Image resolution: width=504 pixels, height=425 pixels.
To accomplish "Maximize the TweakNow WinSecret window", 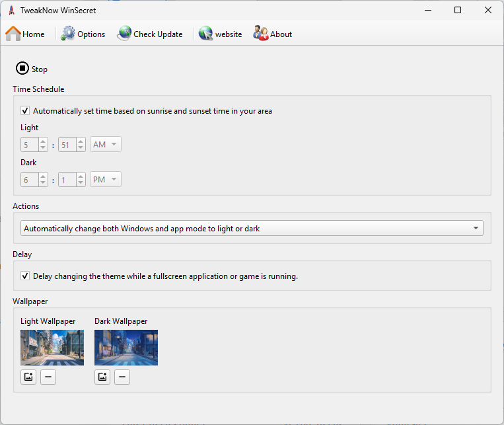I will tap(458, 10).
